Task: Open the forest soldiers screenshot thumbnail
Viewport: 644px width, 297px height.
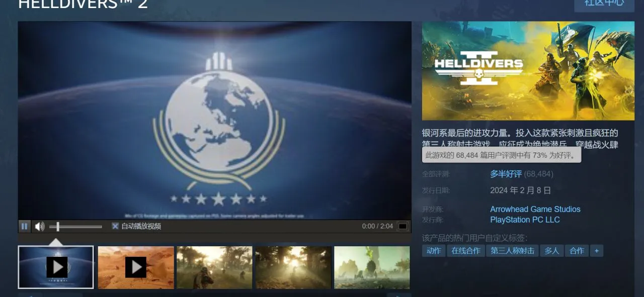Action: 214,267
